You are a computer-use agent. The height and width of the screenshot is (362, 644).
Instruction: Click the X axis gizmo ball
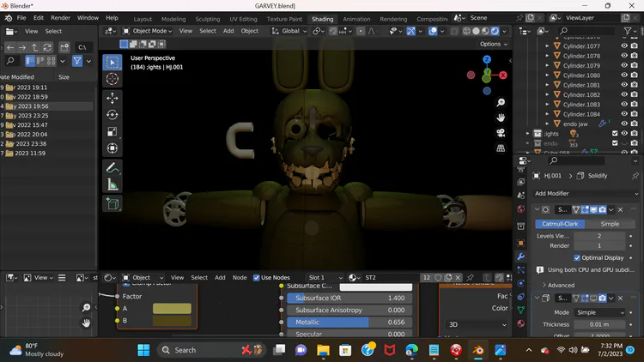pos(502,75)
